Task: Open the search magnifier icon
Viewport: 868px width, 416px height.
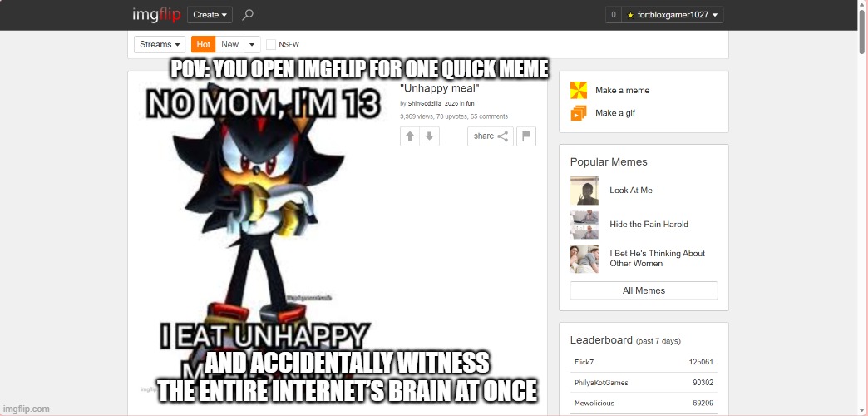Action: pyautogui.click(x=248, y=15)
